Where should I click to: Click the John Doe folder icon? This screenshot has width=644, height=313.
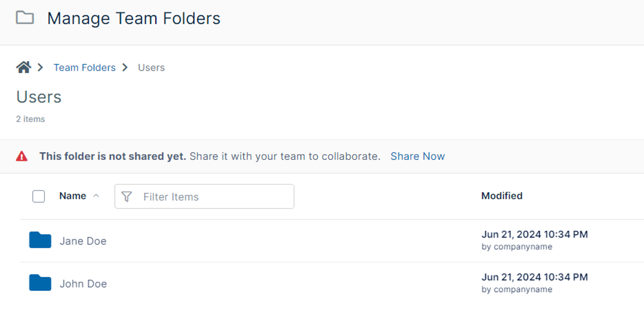pyautogui.click(x=40, y=283)
